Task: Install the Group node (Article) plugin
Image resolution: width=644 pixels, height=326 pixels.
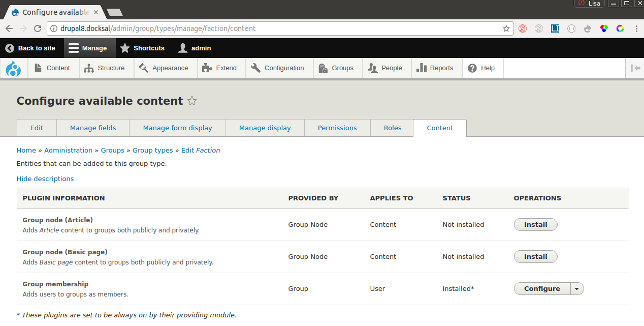Action: coord(536,224)
